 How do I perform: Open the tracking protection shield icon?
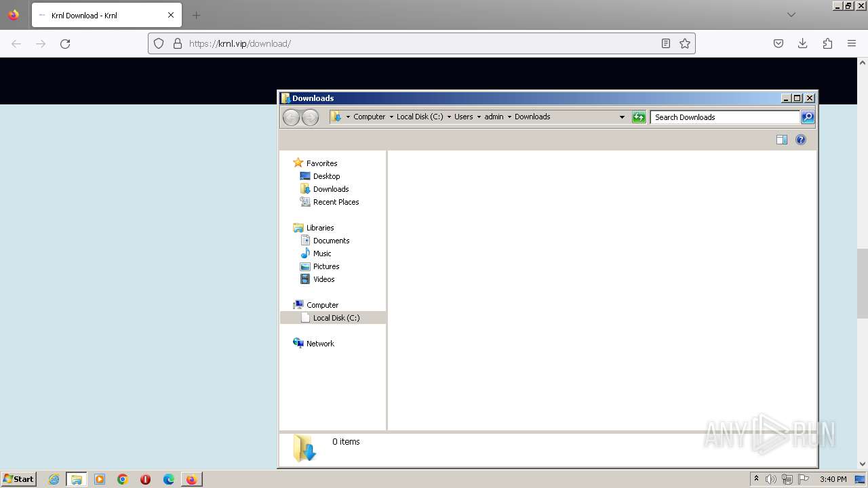[159, 43]
